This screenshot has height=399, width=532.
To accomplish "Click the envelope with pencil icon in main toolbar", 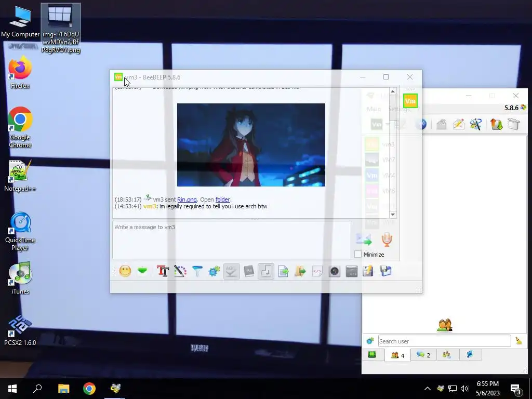I will click(x=458, y=124).
